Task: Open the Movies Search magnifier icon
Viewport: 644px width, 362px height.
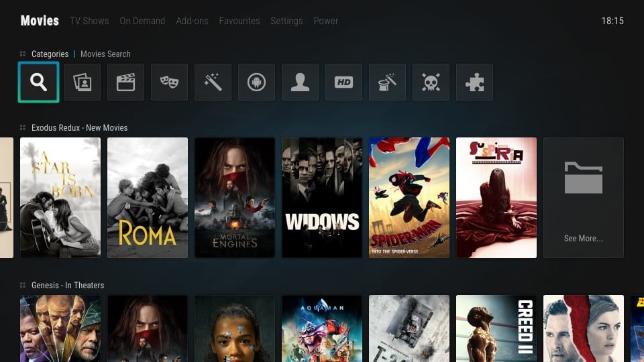Action: (39, 82)
